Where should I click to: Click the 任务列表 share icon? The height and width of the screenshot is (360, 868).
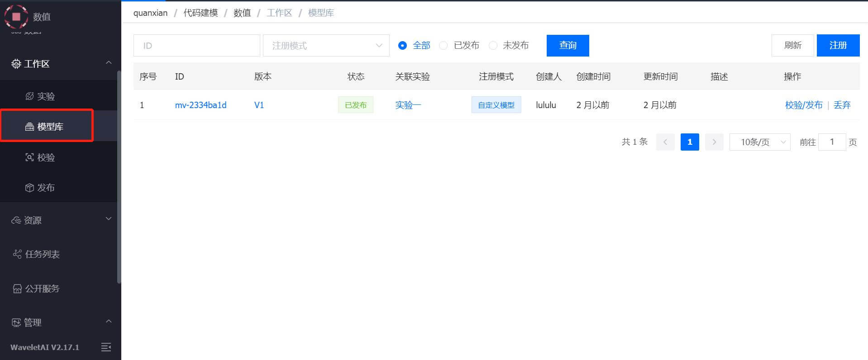pyautogui.click(x=17, y=254)
